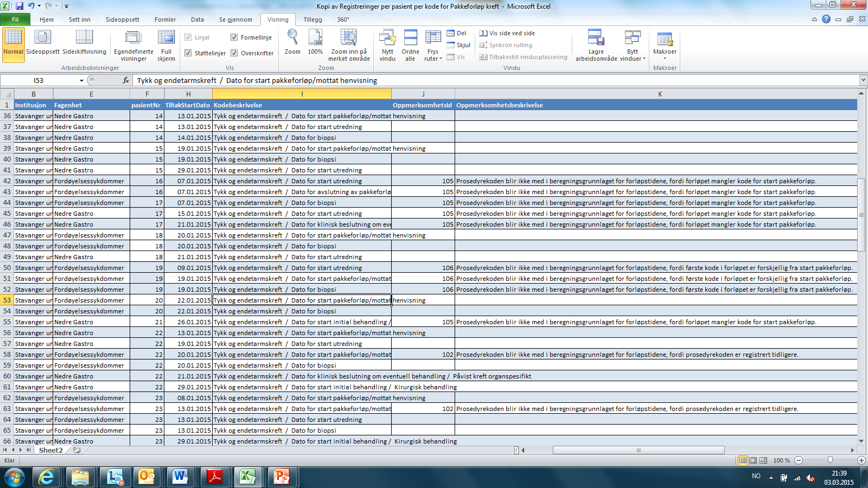Minimize the ribbon with caret icon
The image size is (868, 488).
[814, 19]
